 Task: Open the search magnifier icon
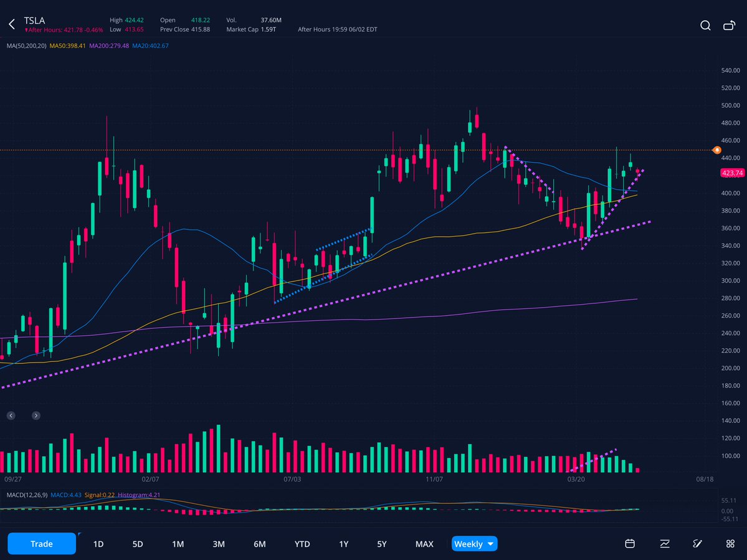pos(705,26)
